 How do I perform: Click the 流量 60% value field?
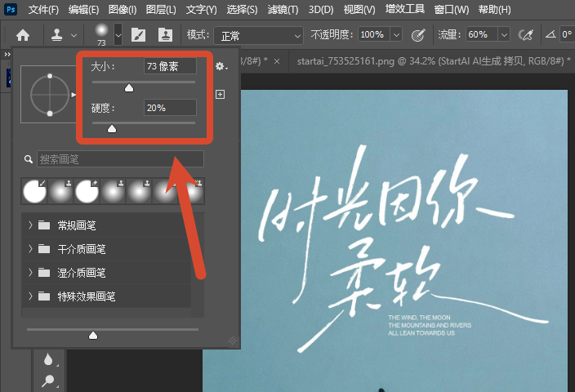482,35
